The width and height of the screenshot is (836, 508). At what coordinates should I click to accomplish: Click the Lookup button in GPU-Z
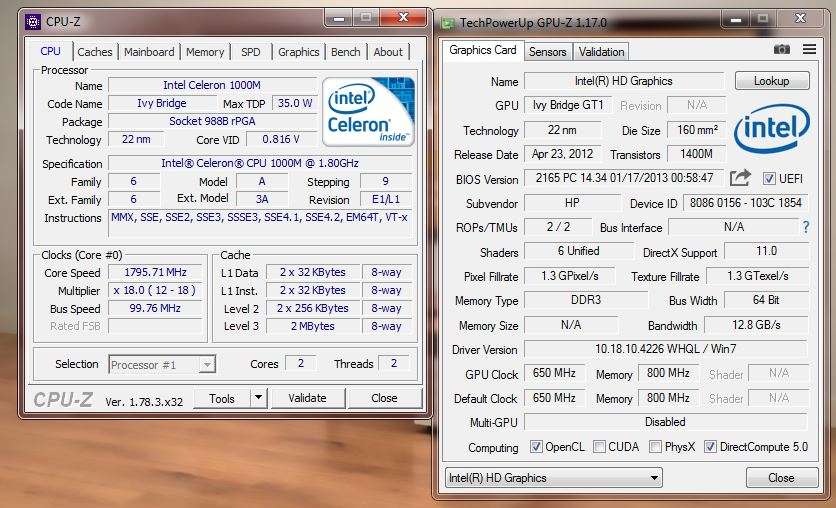coord(771,80)
